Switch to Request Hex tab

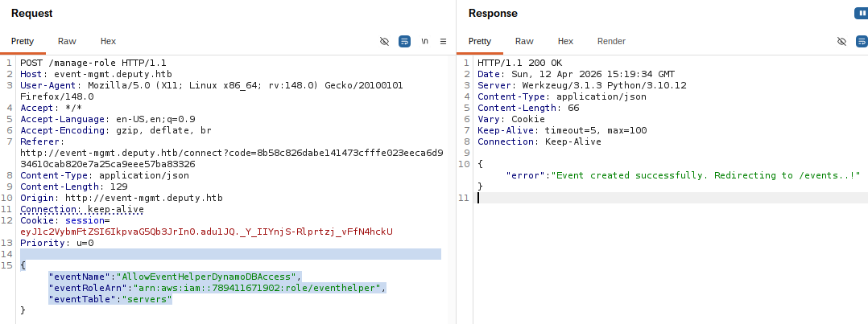pos(108,41)
